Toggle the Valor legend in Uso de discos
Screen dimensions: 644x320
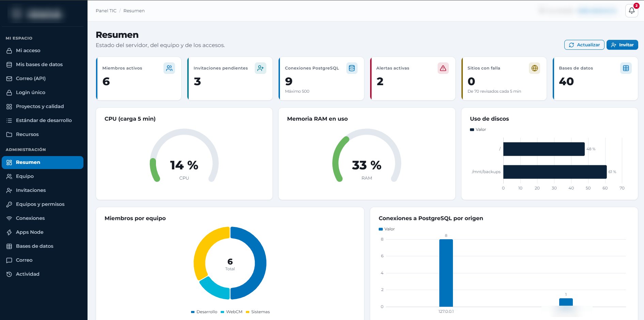coord(478,129)
